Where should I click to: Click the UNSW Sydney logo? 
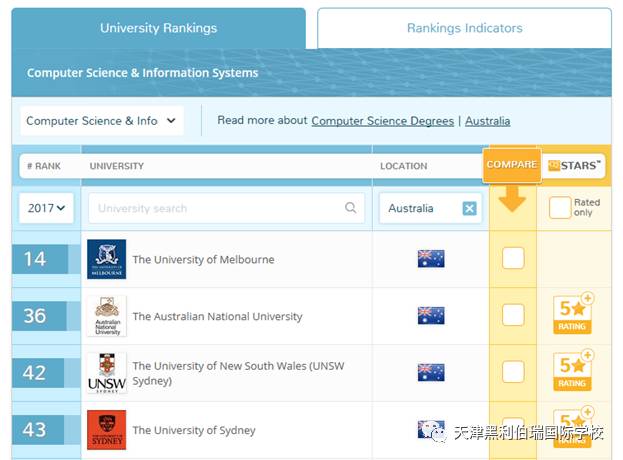click(x=106, y=373)
